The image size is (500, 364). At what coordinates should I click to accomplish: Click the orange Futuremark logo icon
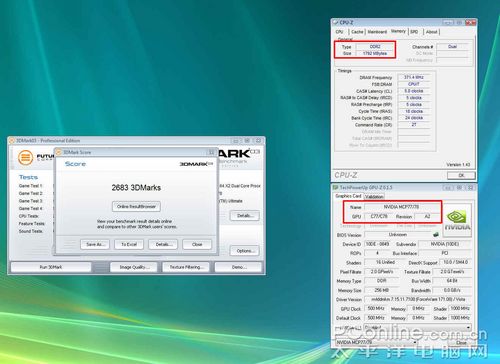(25, 158)
